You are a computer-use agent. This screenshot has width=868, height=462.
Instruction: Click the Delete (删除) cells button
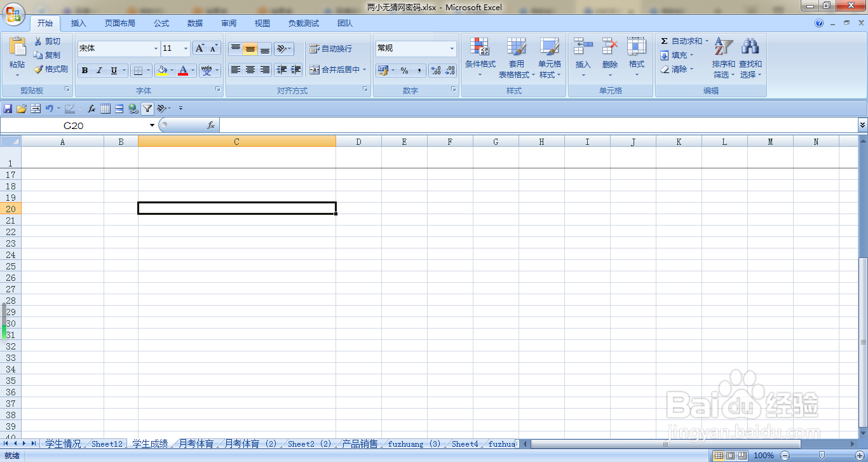click(610, 58)
